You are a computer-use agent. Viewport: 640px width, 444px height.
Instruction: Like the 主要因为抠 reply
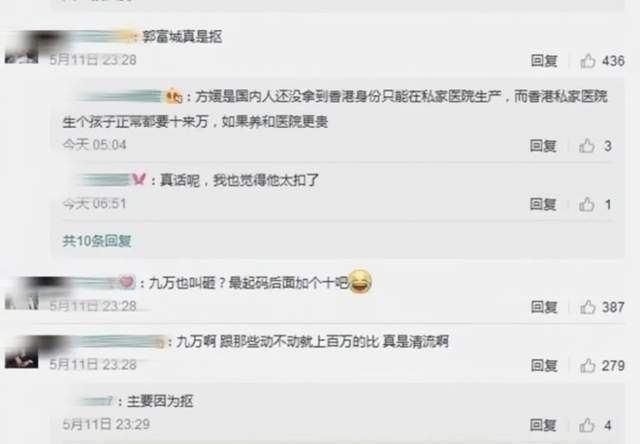click(587, 425)
